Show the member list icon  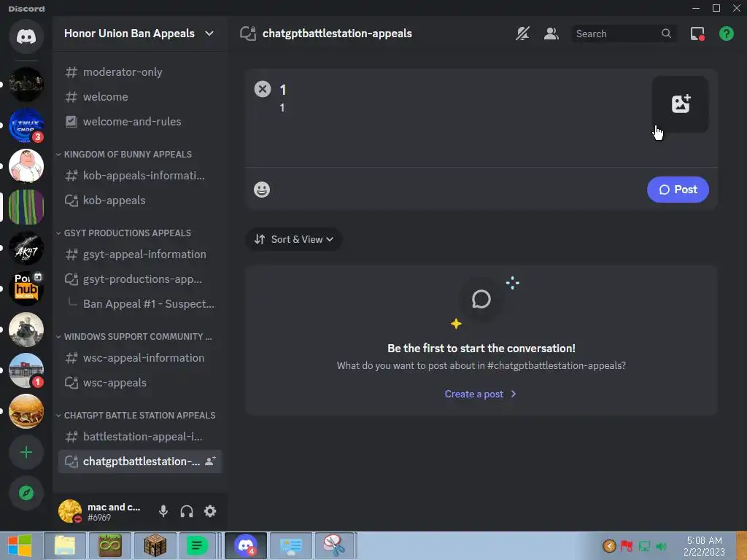551,34
